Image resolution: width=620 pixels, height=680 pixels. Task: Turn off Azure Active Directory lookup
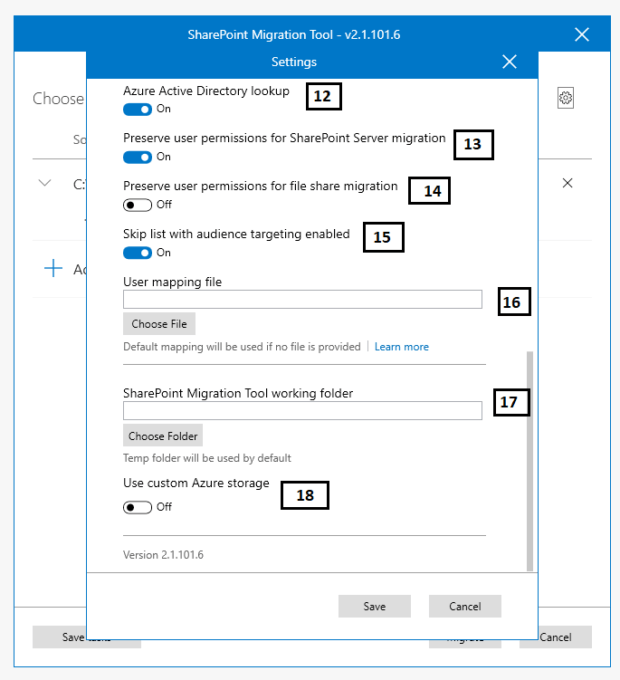(137, 109)
